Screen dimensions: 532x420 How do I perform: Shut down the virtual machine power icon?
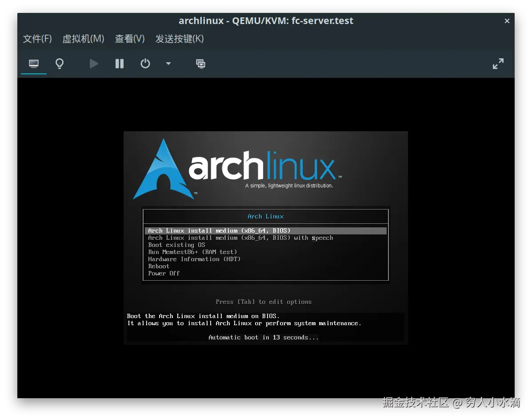[x=145, y=64]
